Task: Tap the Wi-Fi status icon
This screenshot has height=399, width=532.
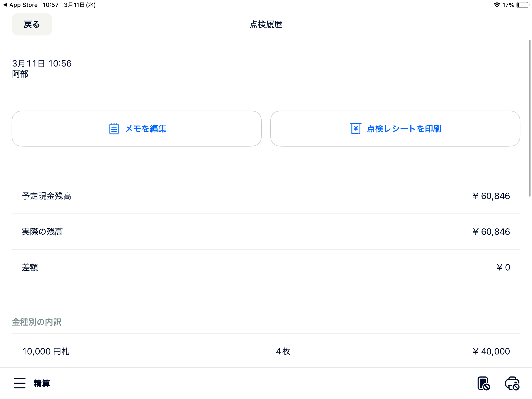Action: [x=497, y=5]
